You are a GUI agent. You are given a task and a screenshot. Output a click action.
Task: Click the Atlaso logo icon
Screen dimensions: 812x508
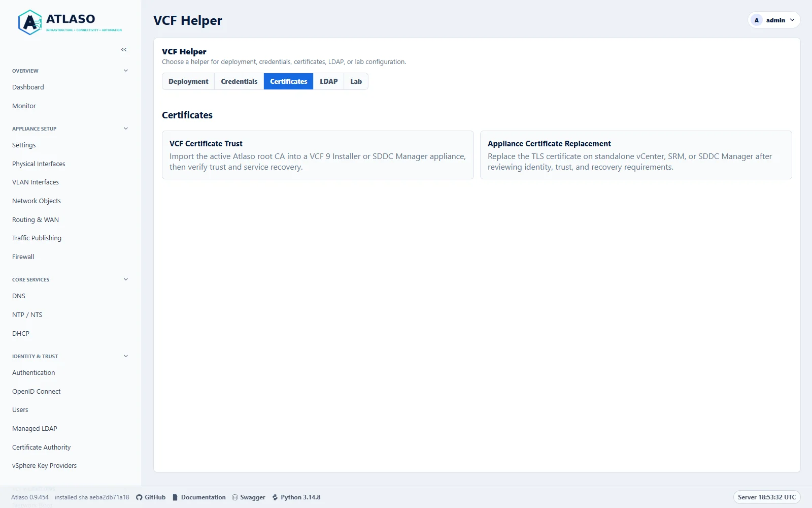[x=30, y=22]
